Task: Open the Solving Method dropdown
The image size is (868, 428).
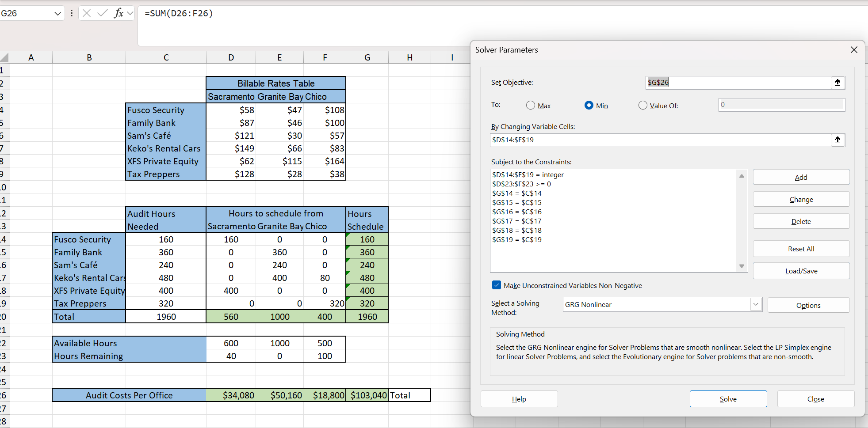Action: [756, 304]
